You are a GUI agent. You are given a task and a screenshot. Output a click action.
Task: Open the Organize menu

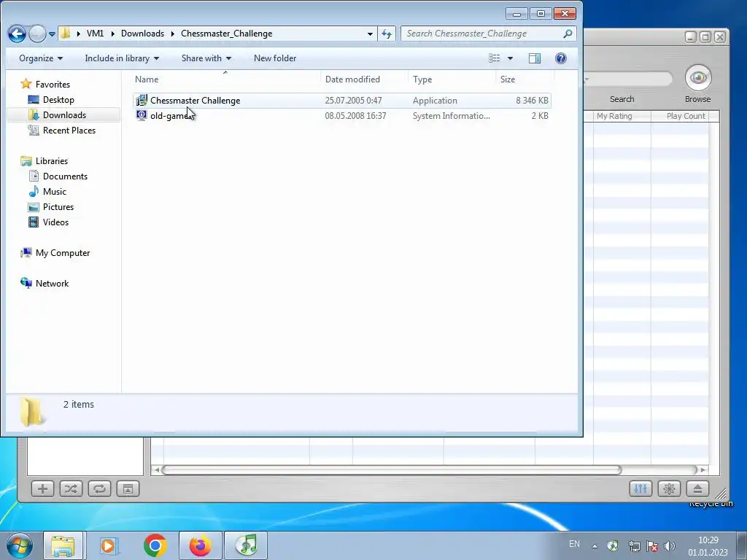(41, 58)
